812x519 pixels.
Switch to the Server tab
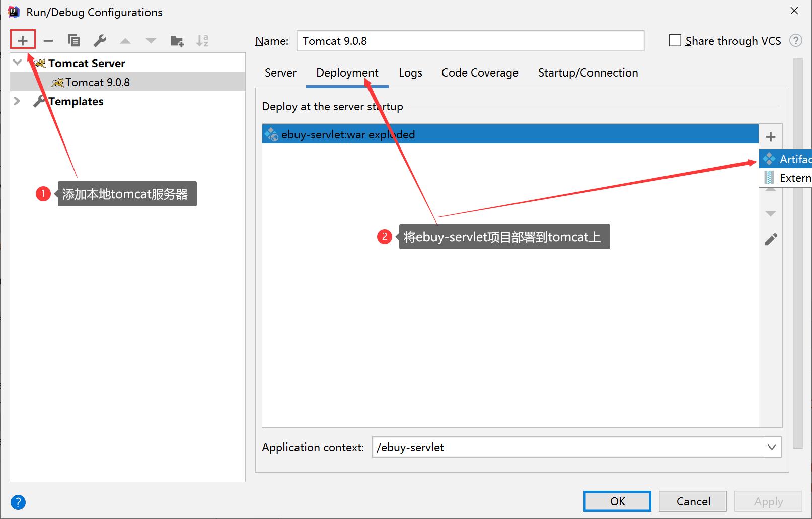pyautogui.click(x=280, y=72)
